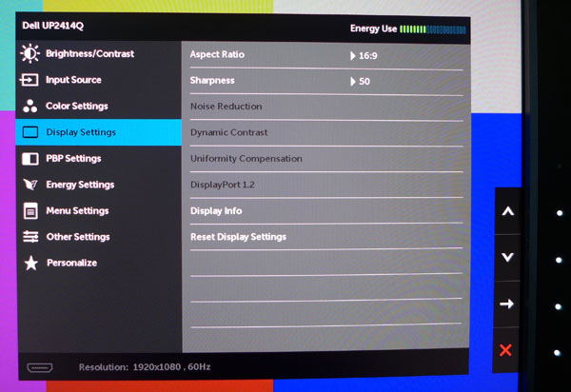Viewport: 571px width, 392px height.
Task: Open Input Source via its arrow icon
Action: click(30, 80)
